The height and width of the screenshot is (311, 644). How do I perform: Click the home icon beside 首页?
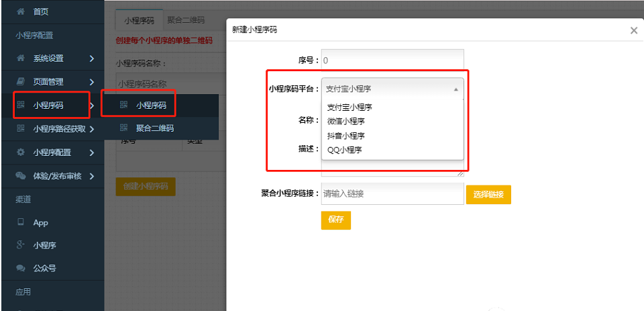[x=20, y=12]
